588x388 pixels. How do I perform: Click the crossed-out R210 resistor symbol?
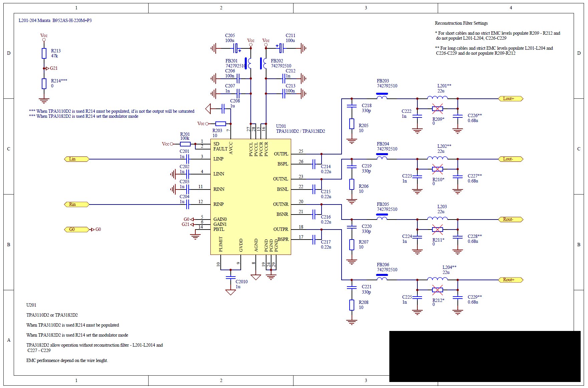(x=437, y=169)
